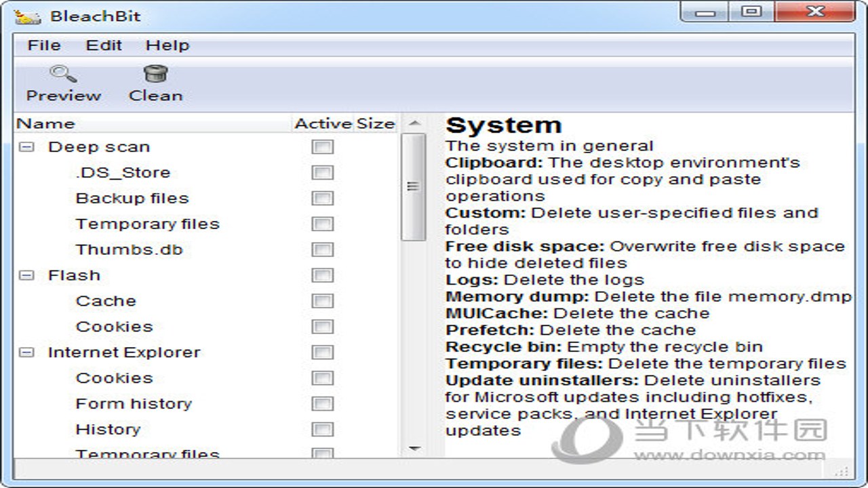This screenshot has width=868, height=488.
Task: Click the Name column header
Action: click(153, 123)
